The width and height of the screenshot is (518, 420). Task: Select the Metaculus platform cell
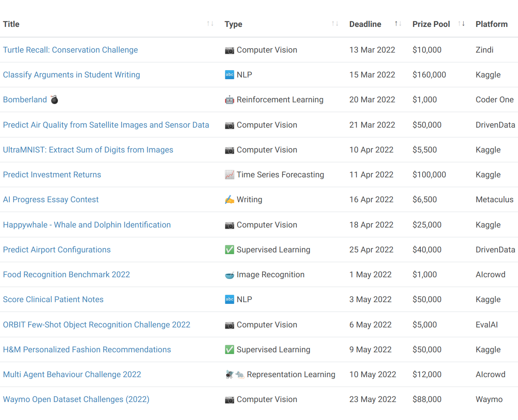[495, 199]
